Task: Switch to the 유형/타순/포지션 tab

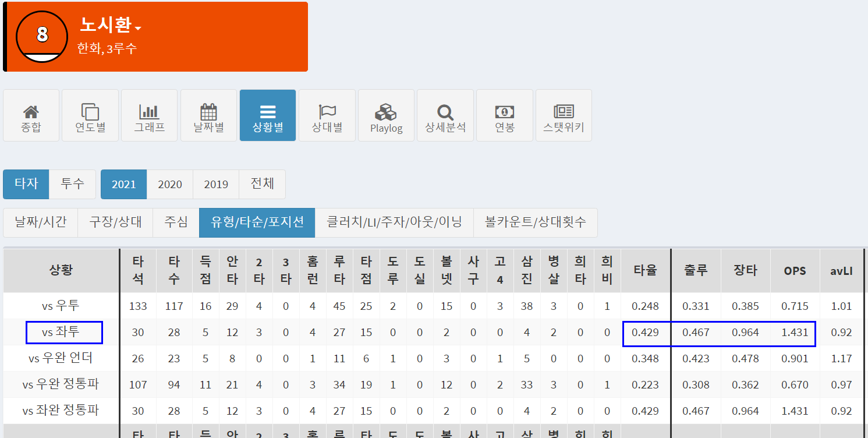Action: click(x=257, y=222)
